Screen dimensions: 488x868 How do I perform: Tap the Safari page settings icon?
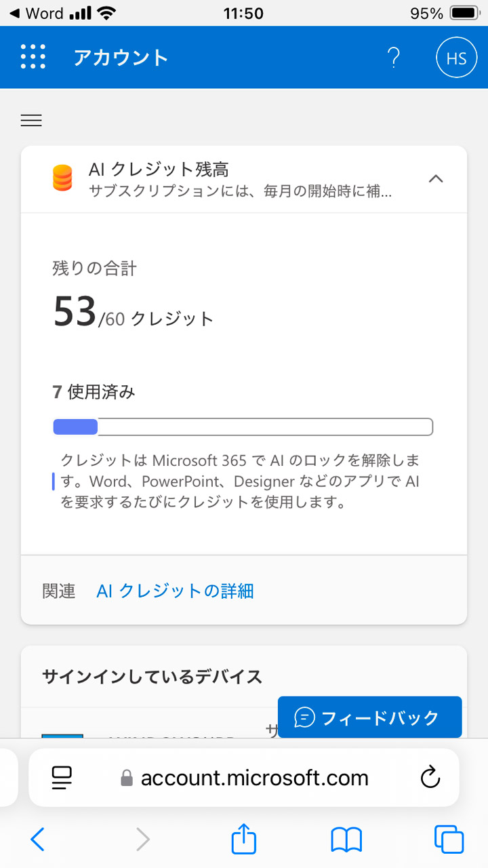(62, 777)
